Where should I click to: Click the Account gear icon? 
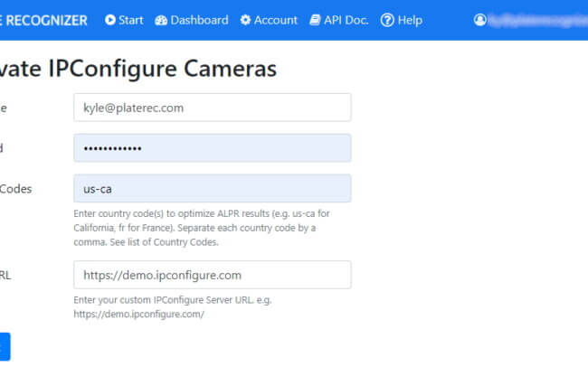245,20
